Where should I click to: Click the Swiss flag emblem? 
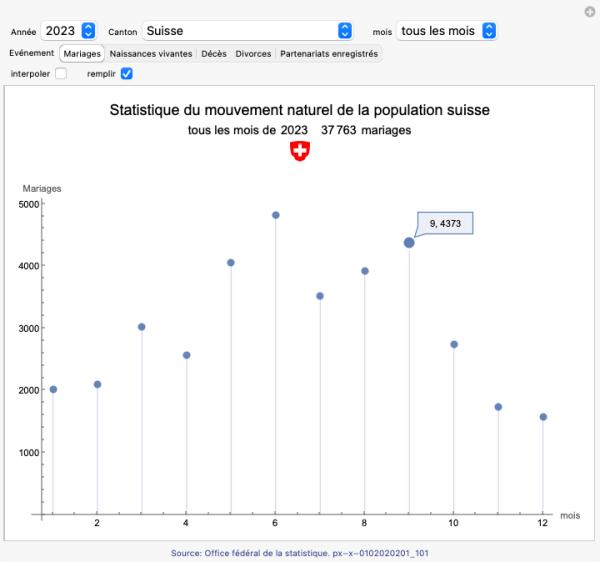click(299, 150)
